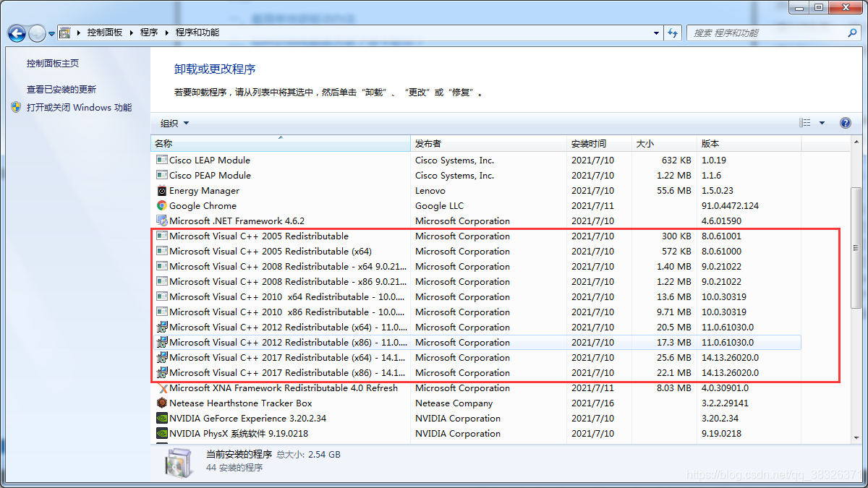This screenshot has height=488, width=868.
Task: Open the 组织 dropdown menu
Action: [174, 124]
